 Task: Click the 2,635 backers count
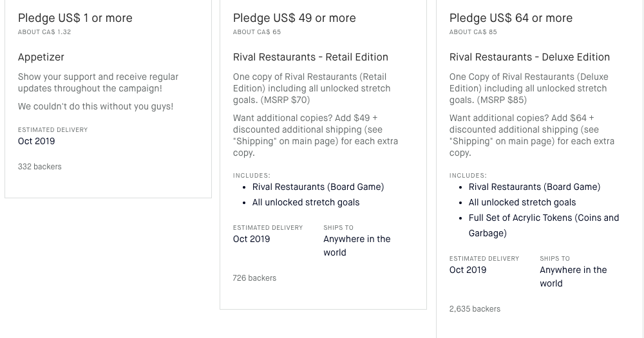coord(475,309)
